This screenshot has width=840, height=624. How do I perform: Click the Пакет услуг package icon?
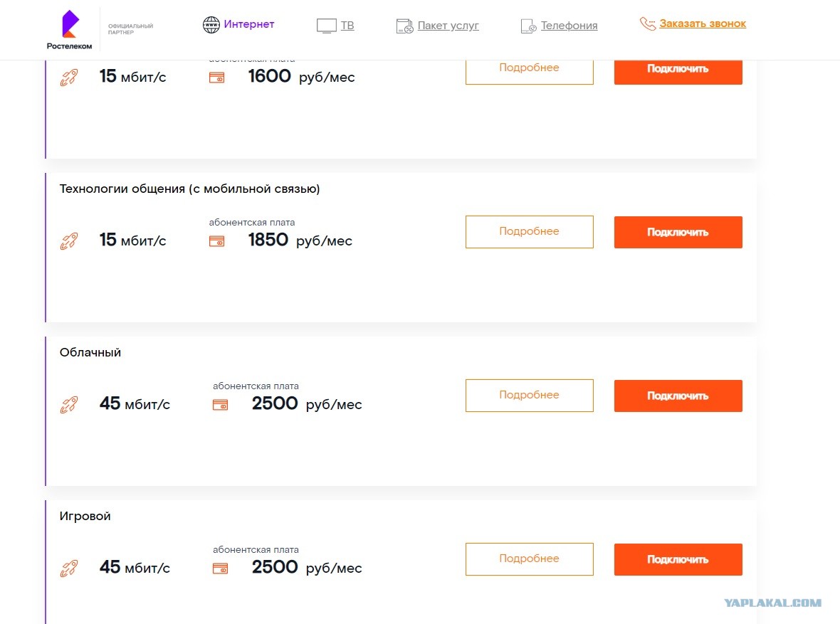coord(404,26)
